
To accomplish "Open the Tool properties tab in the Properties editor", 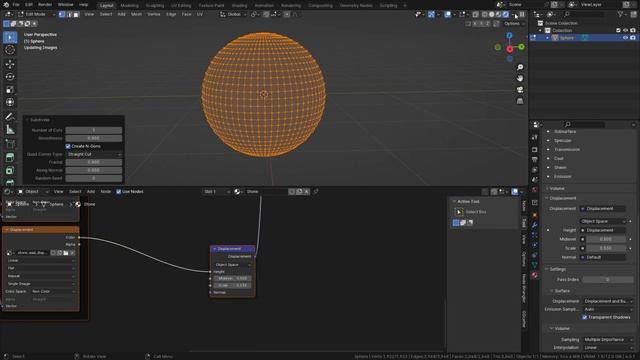I will point(535,138).
